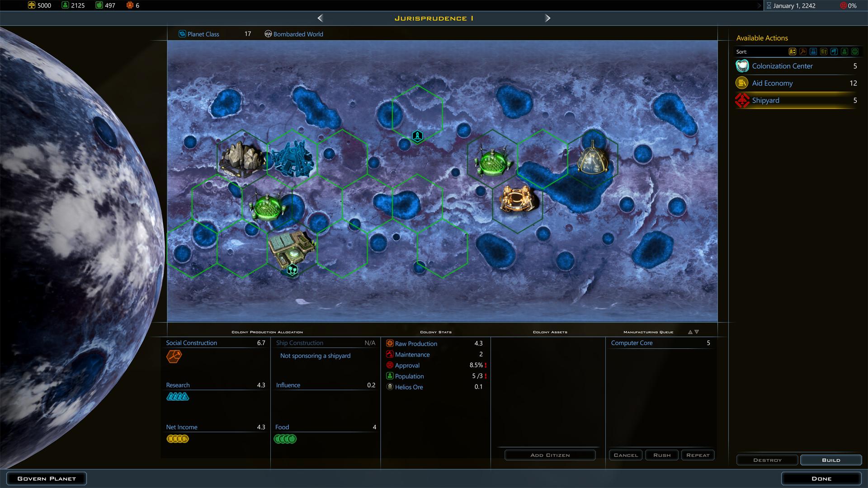
Task: Click the Build button
Action: [830, 460]
